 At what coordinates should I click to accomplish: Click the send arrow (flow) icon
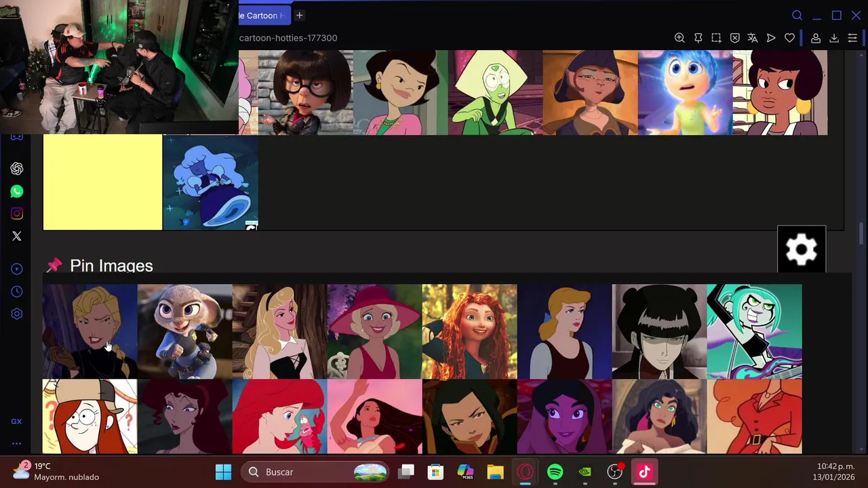coord(771,38)
